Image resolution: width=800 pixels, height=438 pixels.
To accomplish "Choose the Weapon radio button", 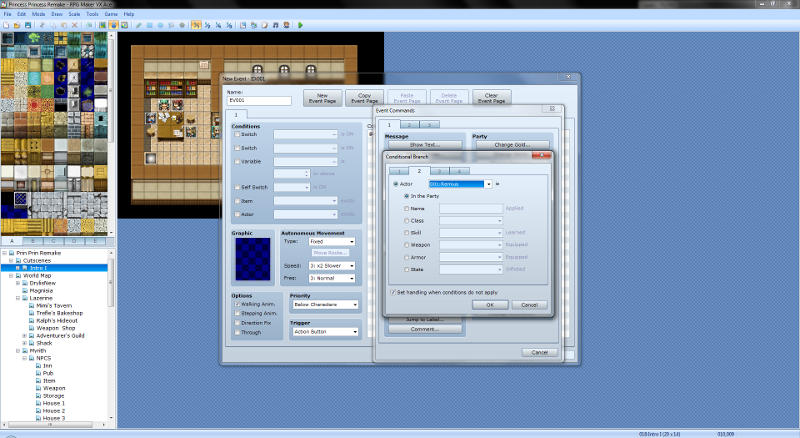I will click(x=408, y=244).
